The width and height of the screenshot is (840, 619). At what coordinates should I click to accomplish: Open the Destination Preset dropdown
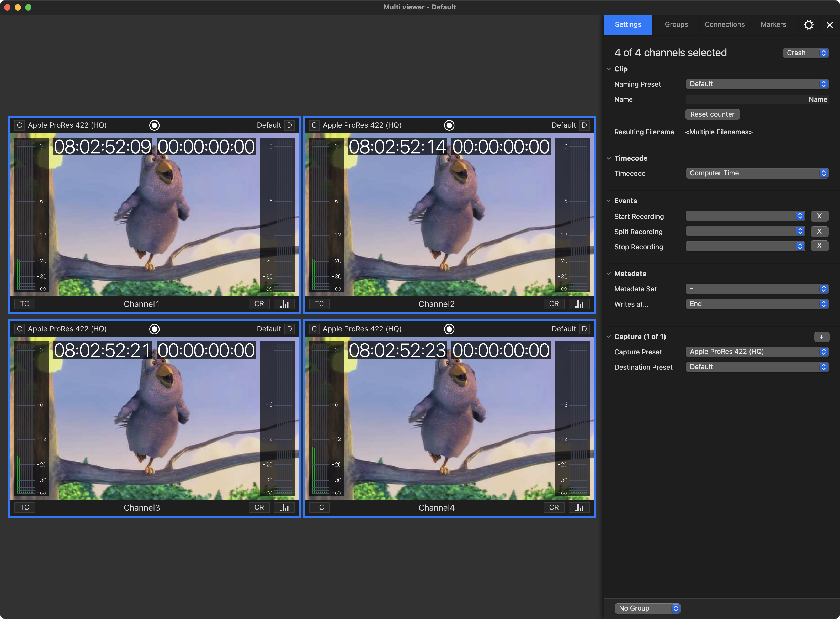coord(757,367)
